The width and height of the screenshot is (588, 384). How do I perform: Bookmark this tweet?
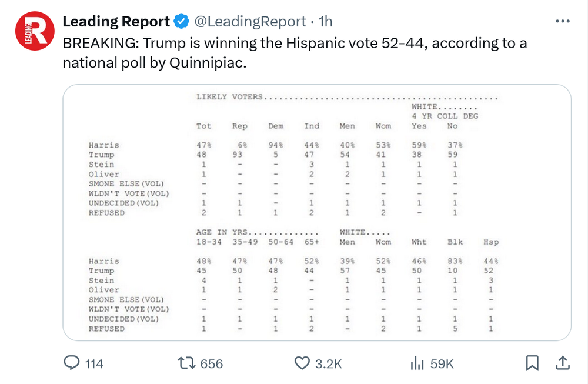click(x=532, y=363)
